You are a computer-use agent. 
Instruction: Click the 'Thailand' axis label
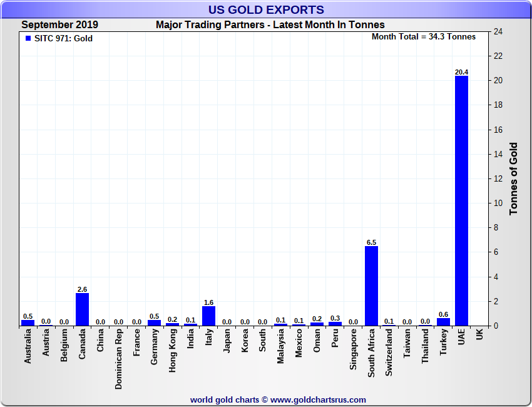point(426,346)
